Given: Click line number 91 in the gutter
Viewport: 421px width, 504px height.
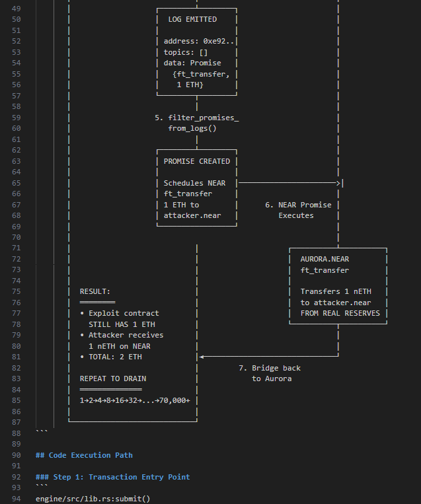Looking at the screenshot, I should point(16,466).
